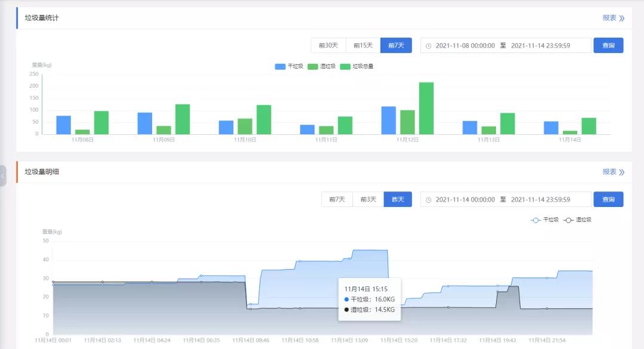Click the clock icon in the lower date range field
Image resolution: width=644 pixels, height=349 pixels.
(428, 200)
